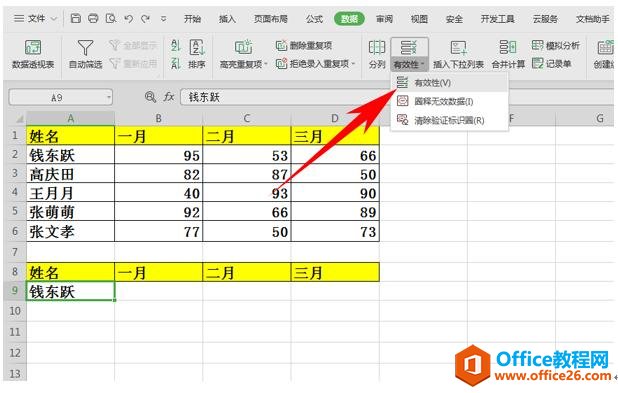Click cell A6 containing 张文孝

click(71, 231)
